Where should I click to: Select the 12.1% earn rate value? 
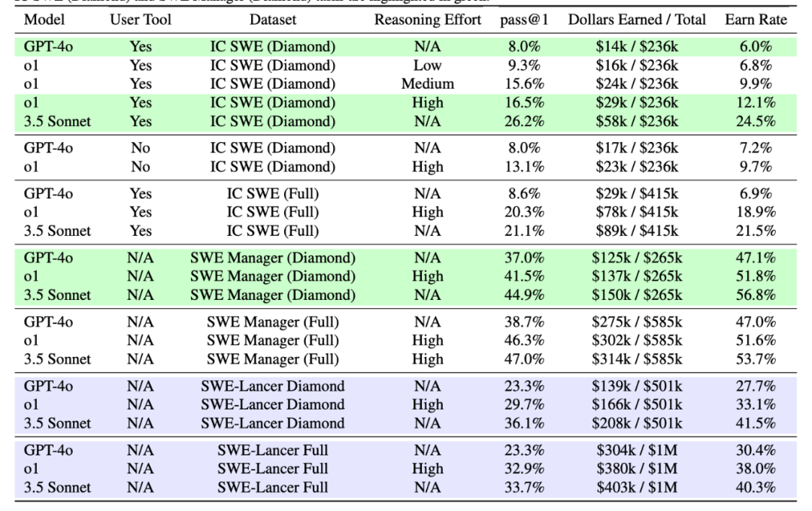pos(755,102)
